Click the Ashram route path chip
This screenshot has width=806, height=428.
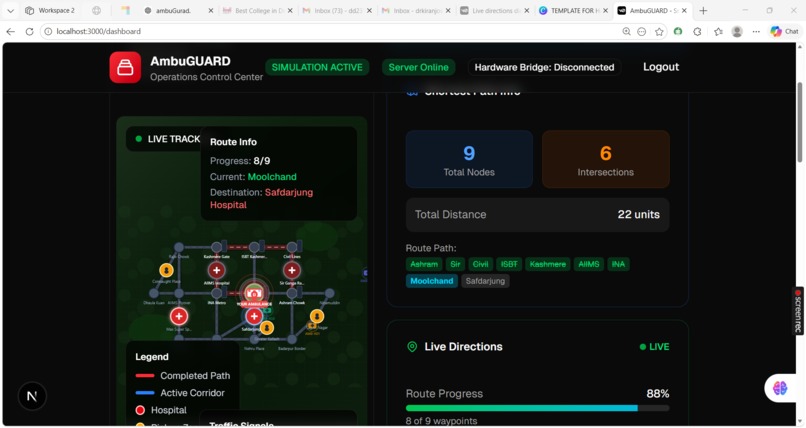point(424,264)
